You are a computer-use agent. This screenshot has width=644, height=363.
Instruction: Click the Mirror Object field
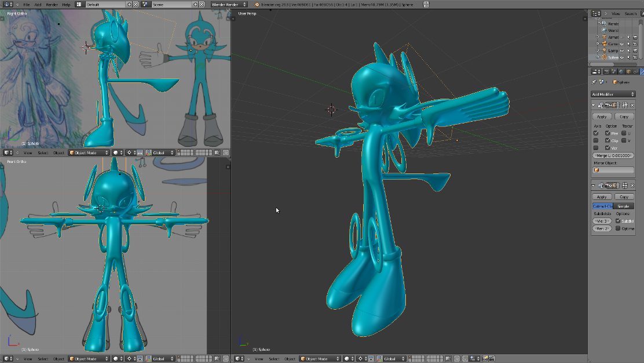[x=613, y=170]
